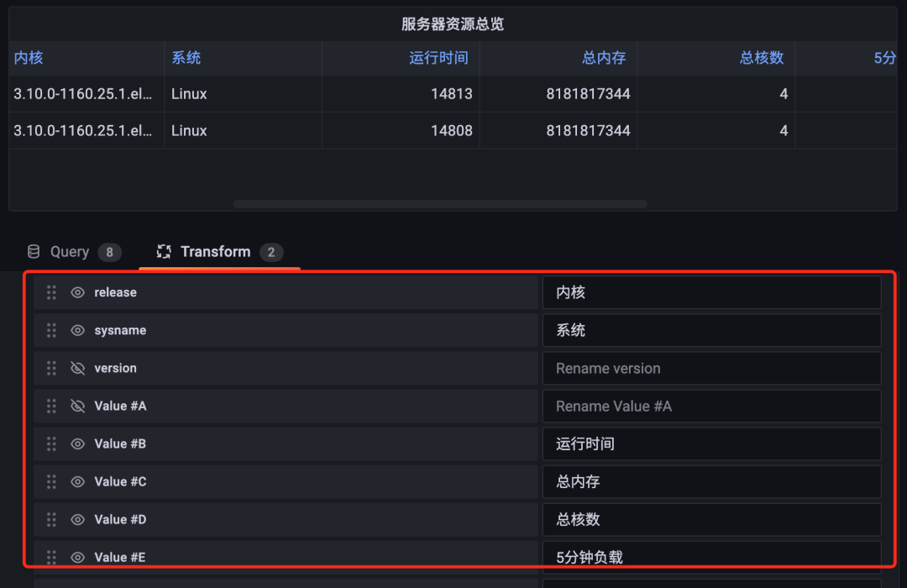Switch to the Transform tab

[x=220, y=252]
